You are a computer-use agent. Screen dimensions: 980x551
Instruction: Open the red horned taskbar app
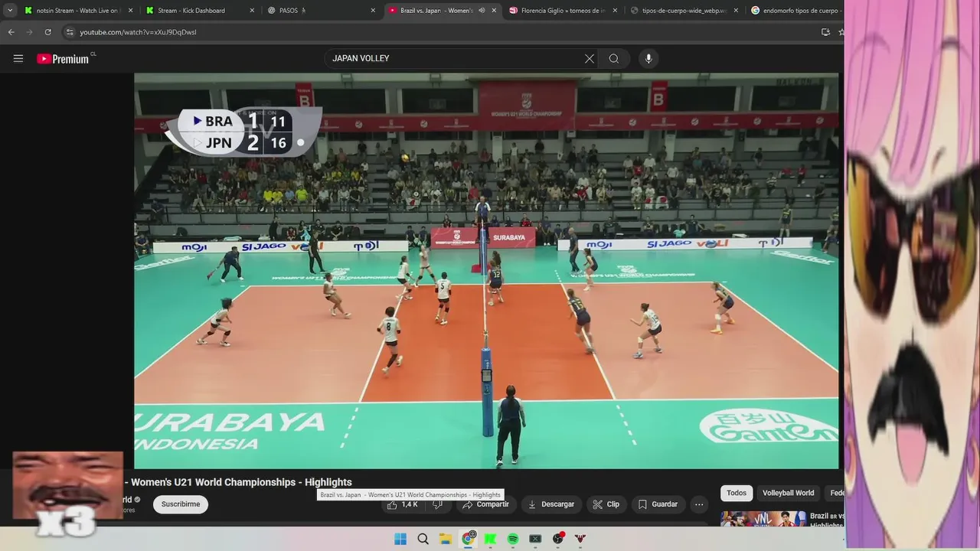coord(580,539)
